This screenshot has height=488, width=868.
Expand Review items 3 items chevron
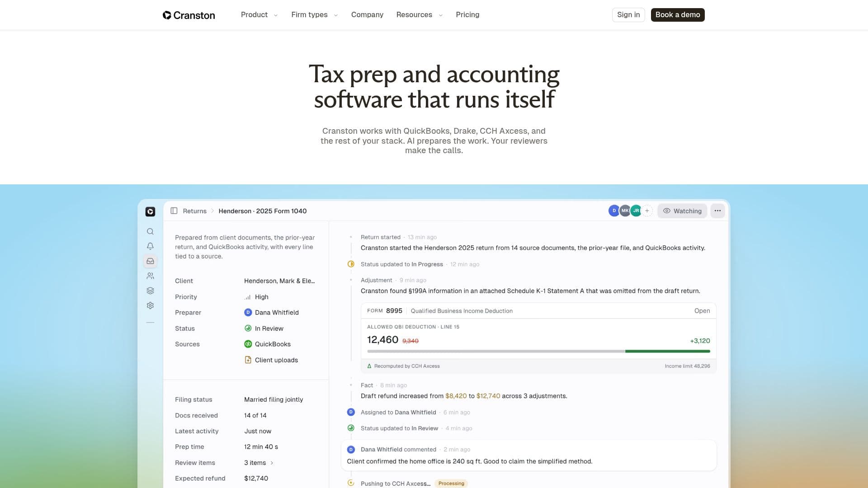point(272,463)
